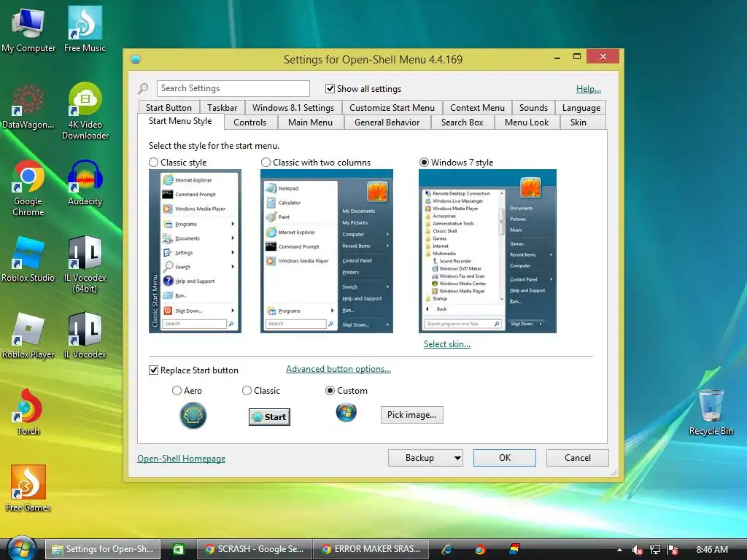This screenshot has width=747, height=560.
Task: Open the Main Menu tab
Action: 310,122
